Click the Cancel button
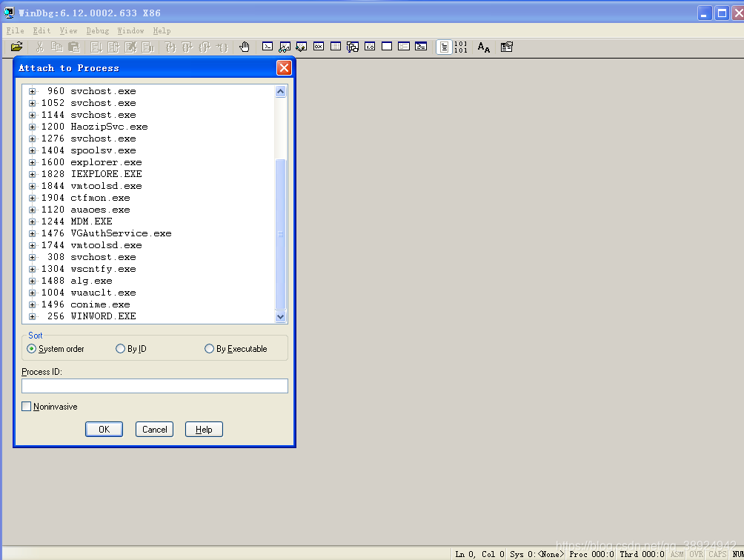The width and height of the screenshot is (744, 560). tap(154, 429)
